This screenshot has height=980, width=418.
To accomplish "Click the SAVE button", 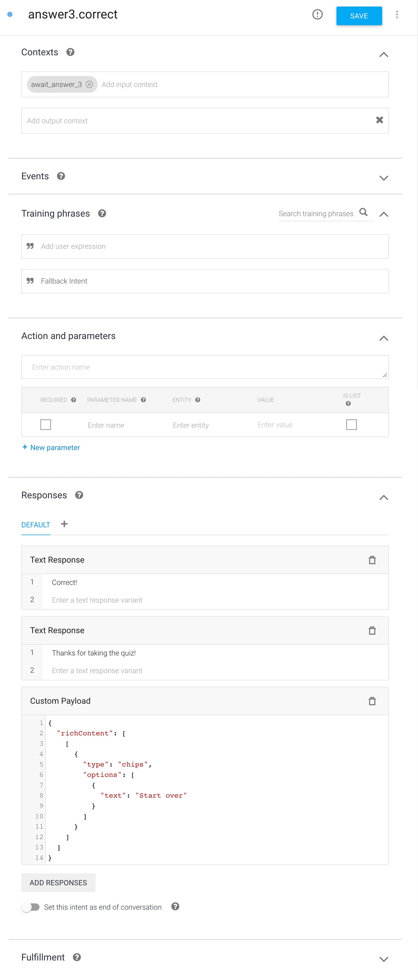I will click(x=359, y=16).
